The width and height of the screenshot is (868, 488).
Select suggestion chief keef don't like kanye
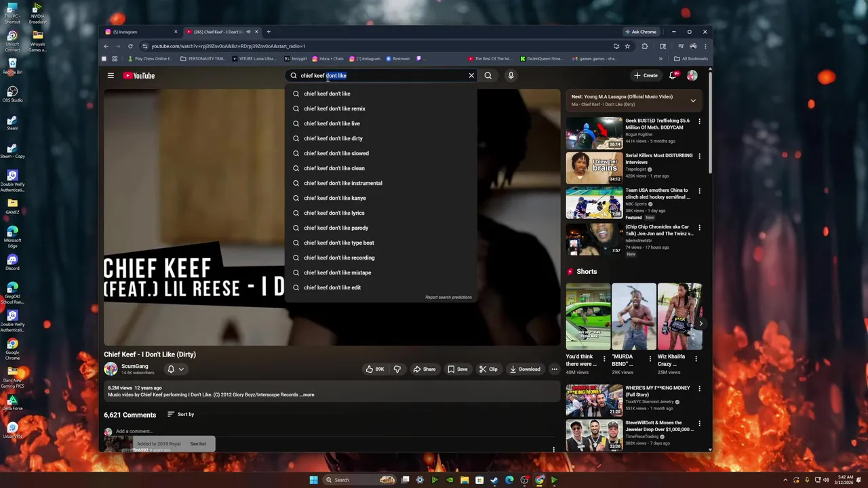[381, 198]
